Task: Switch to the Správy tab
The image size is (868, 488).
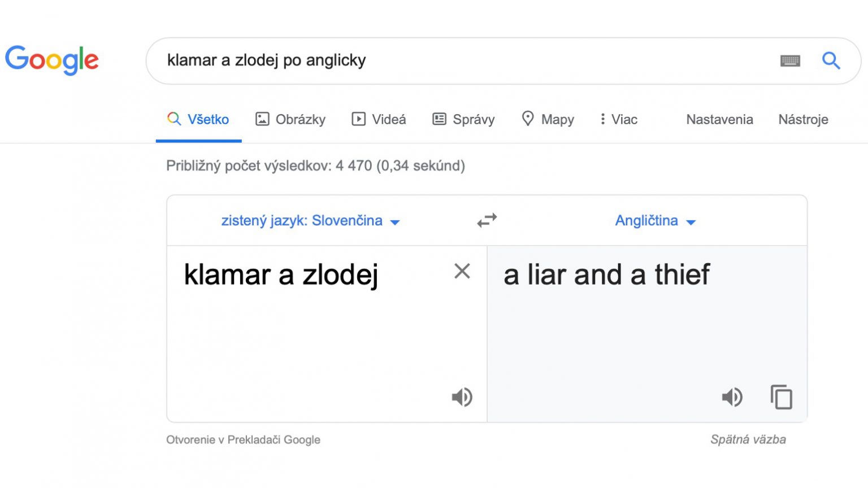Action: pos(463,119)
